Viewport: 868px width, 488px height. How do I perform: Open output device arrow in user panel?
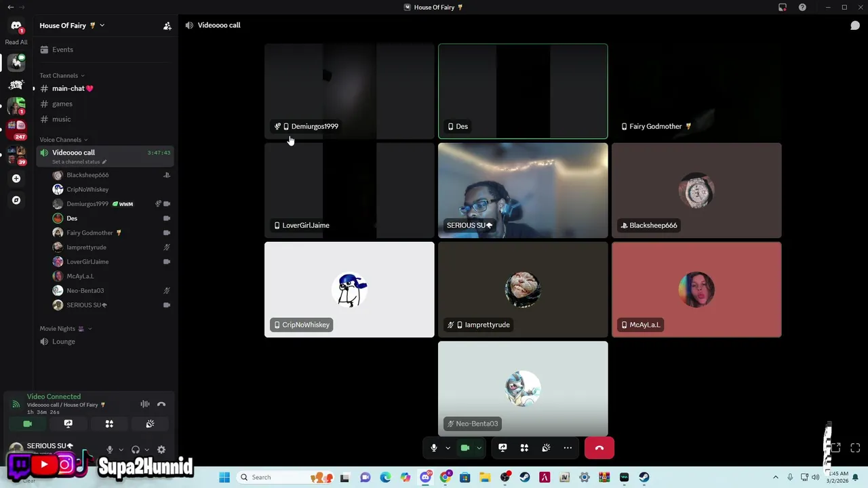(x=146, y=449)
